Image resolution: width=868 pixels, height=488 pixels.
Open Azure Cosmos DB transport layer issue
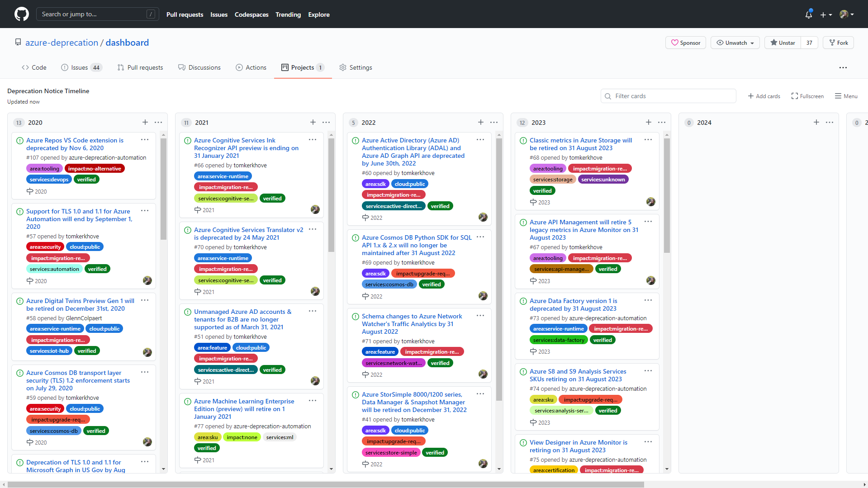click(x=78, y=380)
